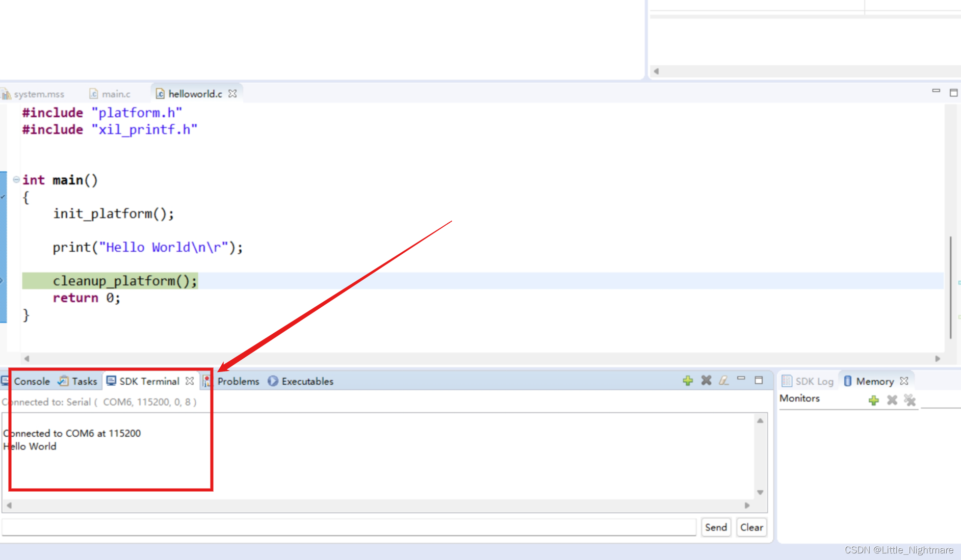
Task: Click terminal output scroll up arrow
Action: point(760,421)
